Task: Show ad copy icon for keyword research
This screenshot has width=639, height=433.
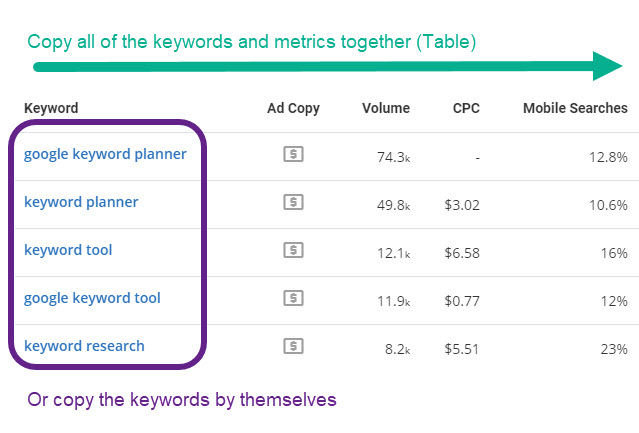Action: (293, 346)
